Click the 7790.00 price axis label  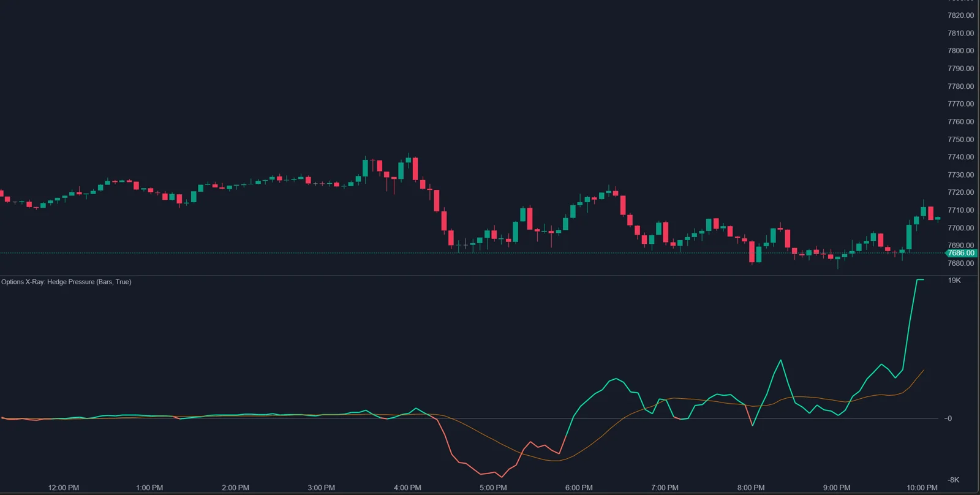pyautogui.click(x=960, y=69)
